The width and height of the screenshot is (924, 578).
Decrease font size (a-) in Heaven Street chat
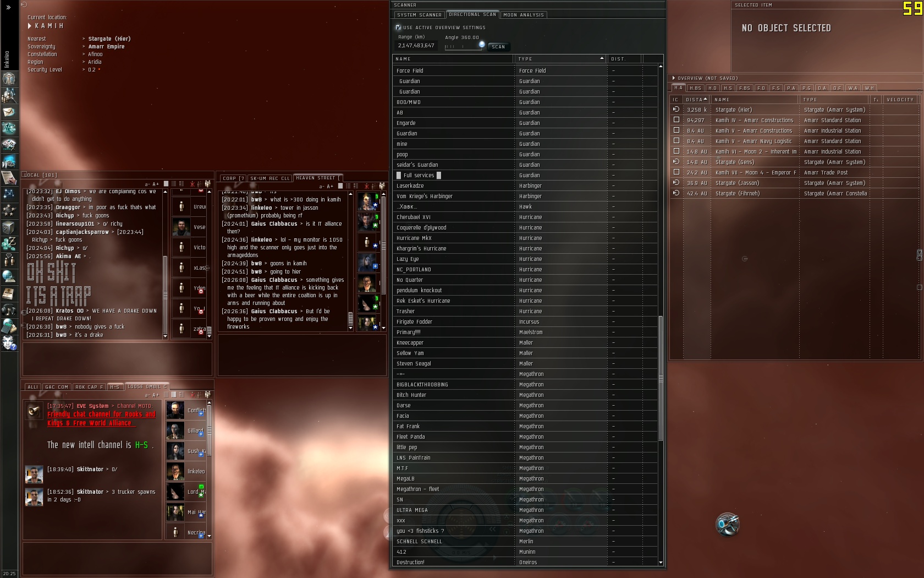(322, 187)
